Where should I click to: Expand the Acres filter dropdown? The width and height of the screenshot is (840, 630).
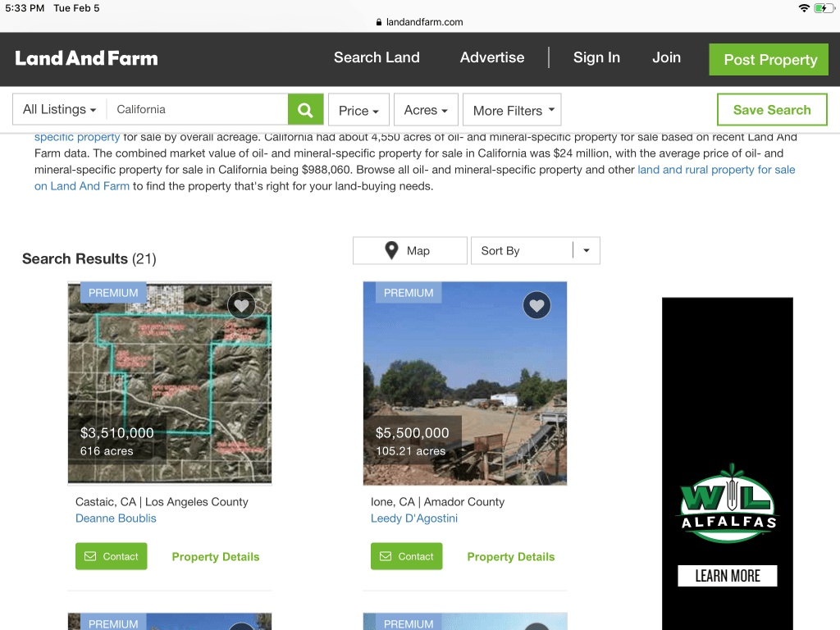[x=426, y=110]
